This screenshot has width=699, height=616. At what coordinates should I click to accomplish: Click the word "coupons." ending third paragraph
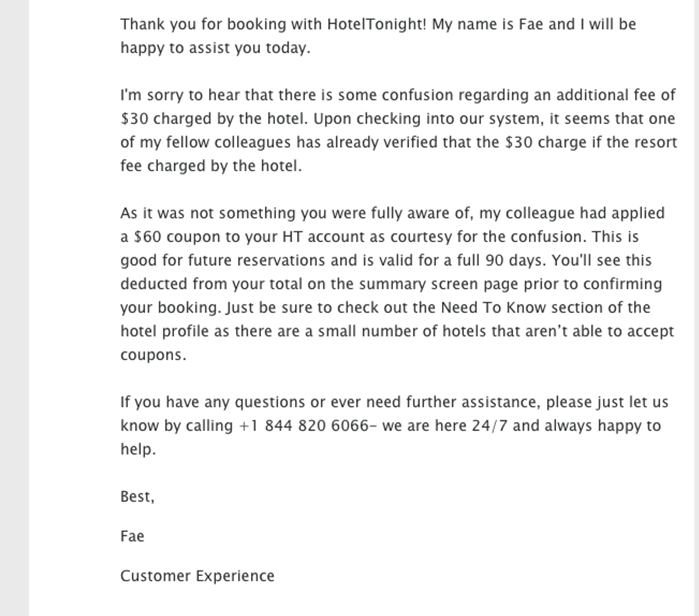154,355
